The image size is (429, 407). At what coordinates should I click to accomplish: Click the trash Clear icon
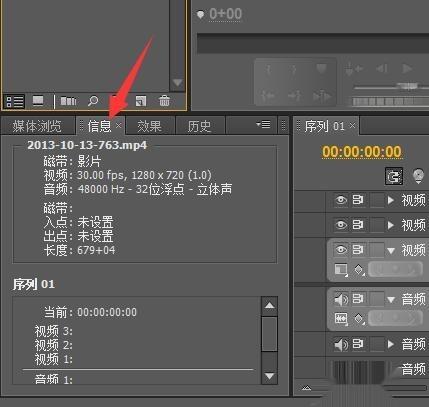click(164, 101)
